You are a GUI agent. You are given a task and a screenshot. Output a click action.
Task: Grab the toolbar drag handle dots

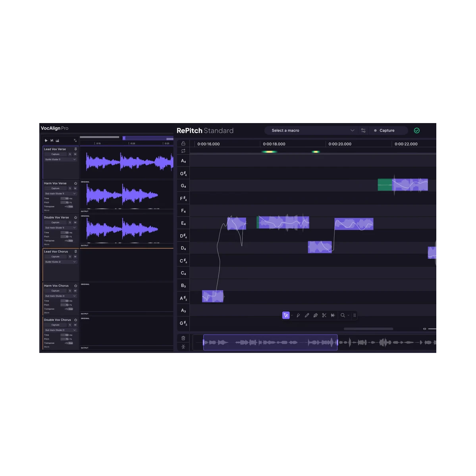point(355,315)
